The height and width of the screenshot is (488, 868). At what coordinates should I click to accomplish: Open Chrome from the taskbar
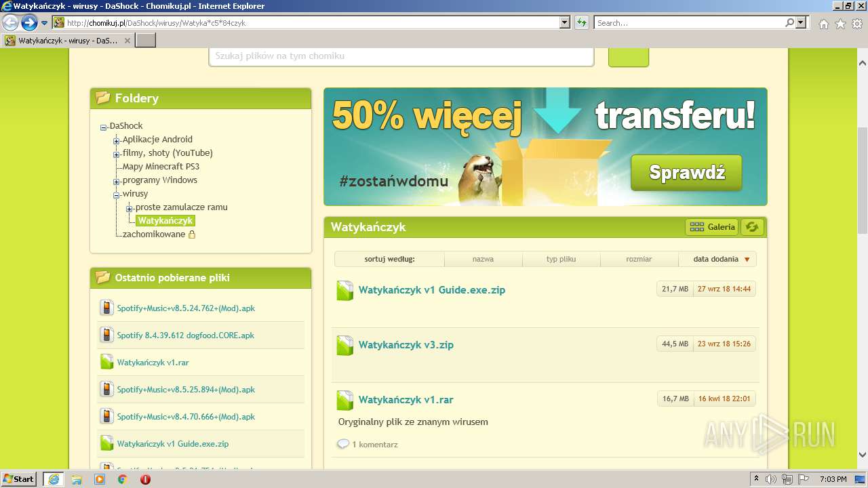pyautogui.click(x=122, y=479)
